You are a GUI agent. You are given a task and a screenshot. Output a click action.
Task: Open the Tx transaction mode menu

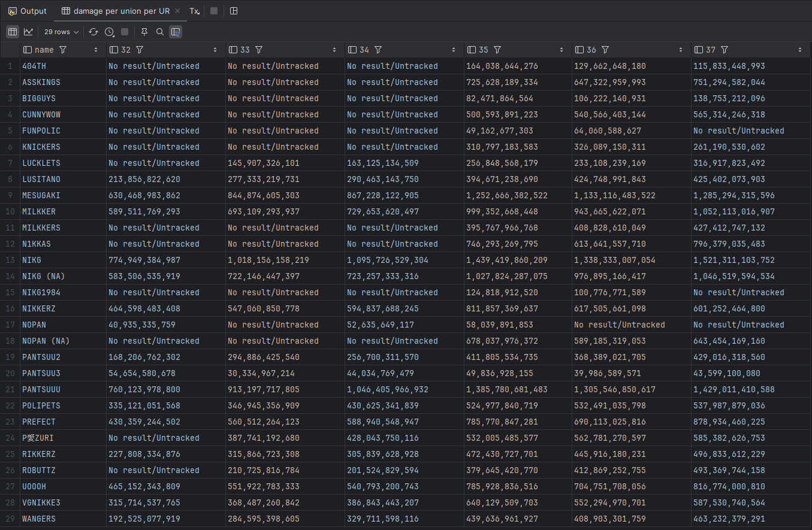[x=194, y=11]
